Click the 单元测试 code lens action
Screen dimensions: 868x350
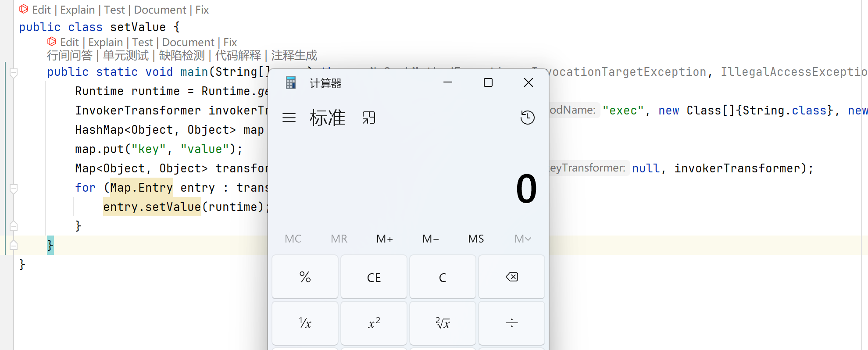tap(126, 56)
